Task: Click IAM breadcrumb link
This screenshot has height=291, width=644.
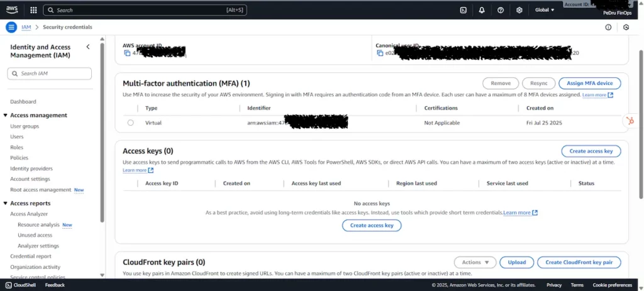Action: pyautogui.click(x=26, y=27)
